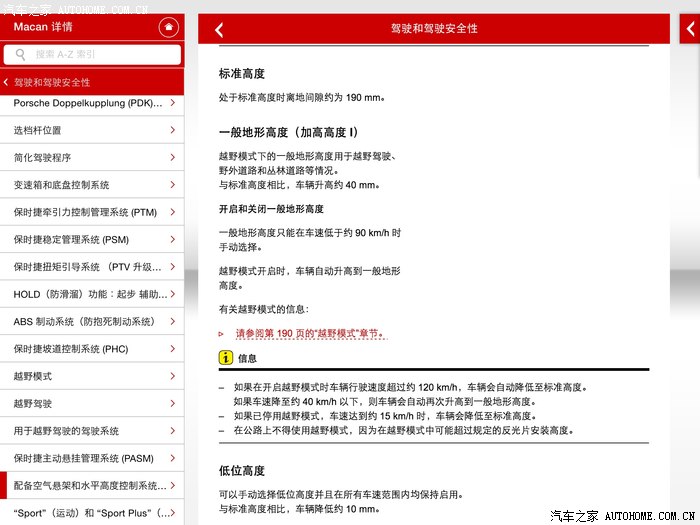Open 选档杆位置 menu entry
This screenshot has height=525, width=700.
tap(90, 130)
